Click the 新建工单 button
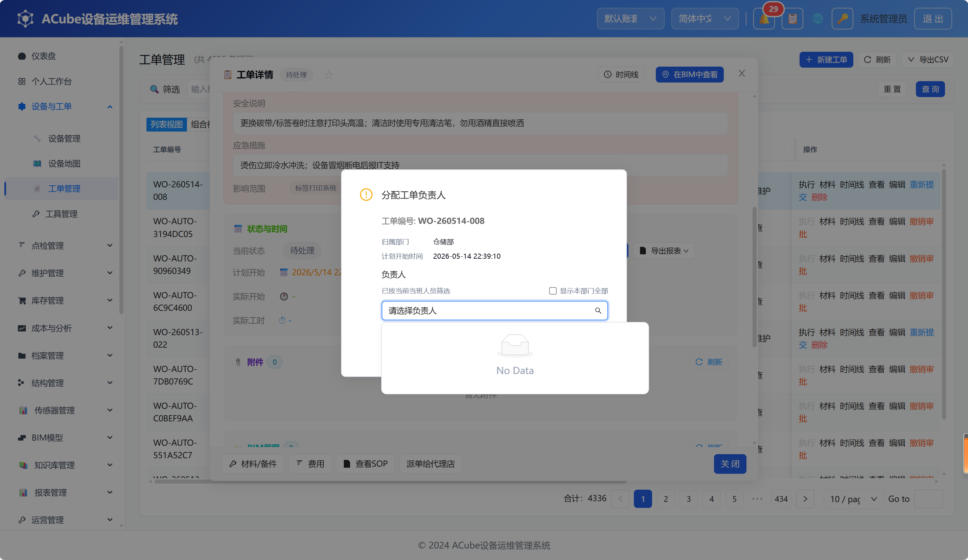 (826, 60)
